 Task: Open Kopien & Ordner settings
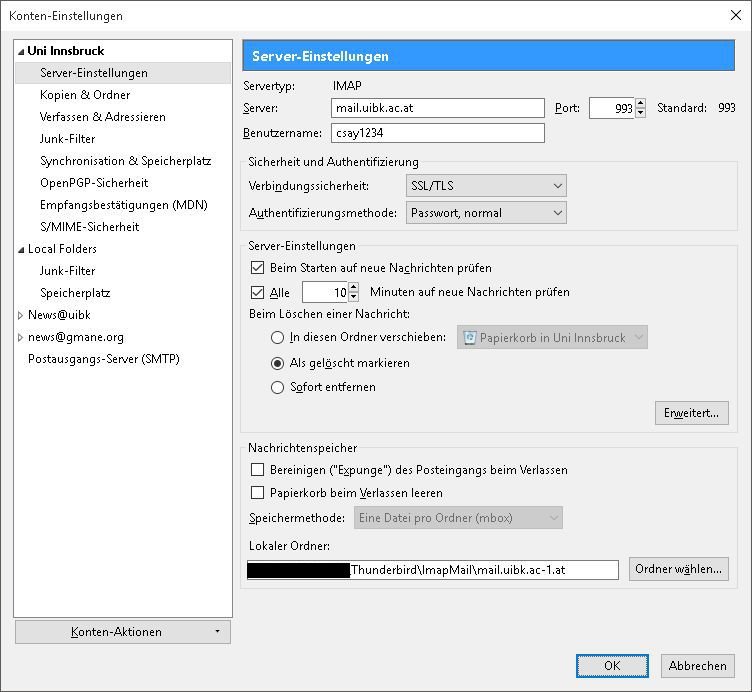tap(85, 95)
